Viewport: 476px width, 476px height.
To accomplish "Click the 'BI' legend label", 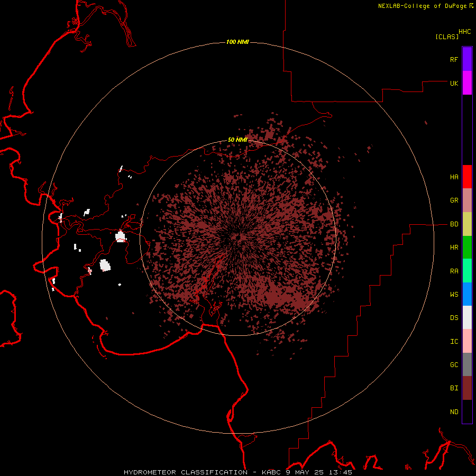I will tap(454, 388).
